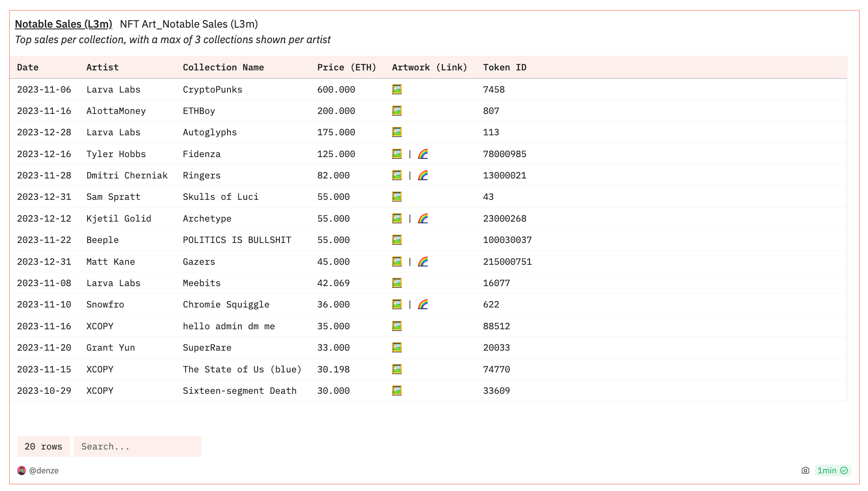Sort table by Date column header

click(x=28, y=67)
